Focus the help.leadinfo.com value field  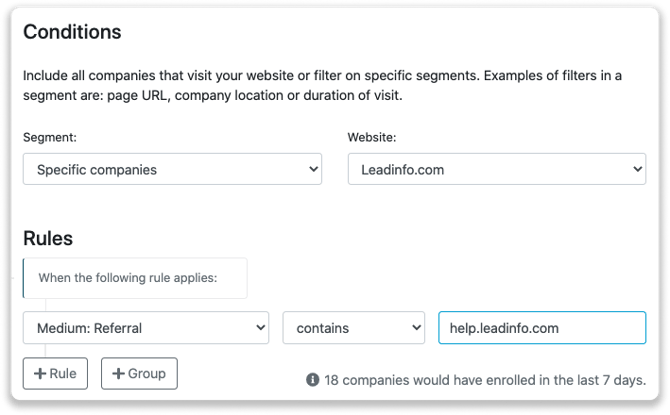[x=542, y=327]
